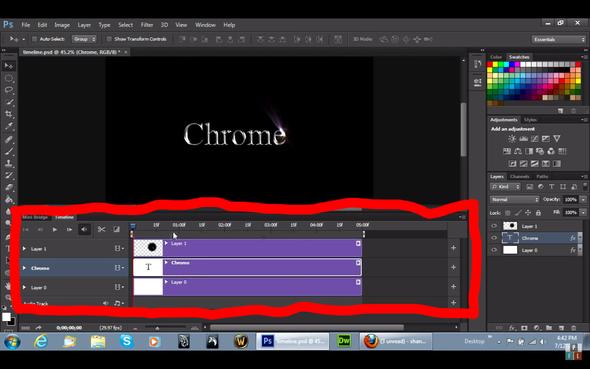
Task: Expand Layer 0 track in timeline
Action: pos(24,287)
